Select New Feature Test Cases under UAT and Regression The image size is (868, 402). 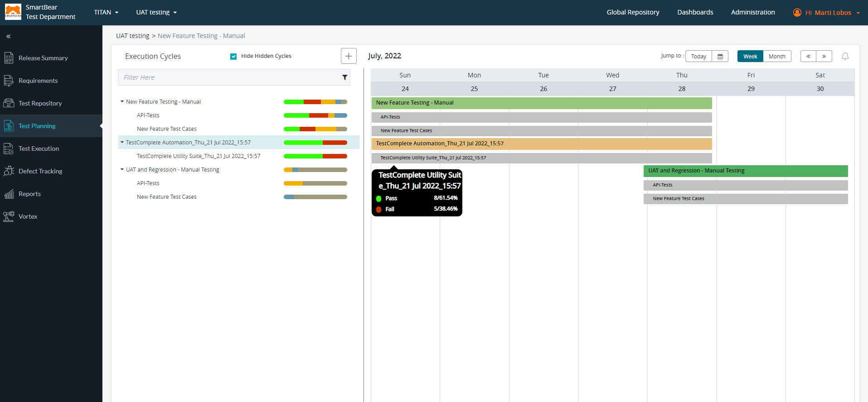pos(167,196)
